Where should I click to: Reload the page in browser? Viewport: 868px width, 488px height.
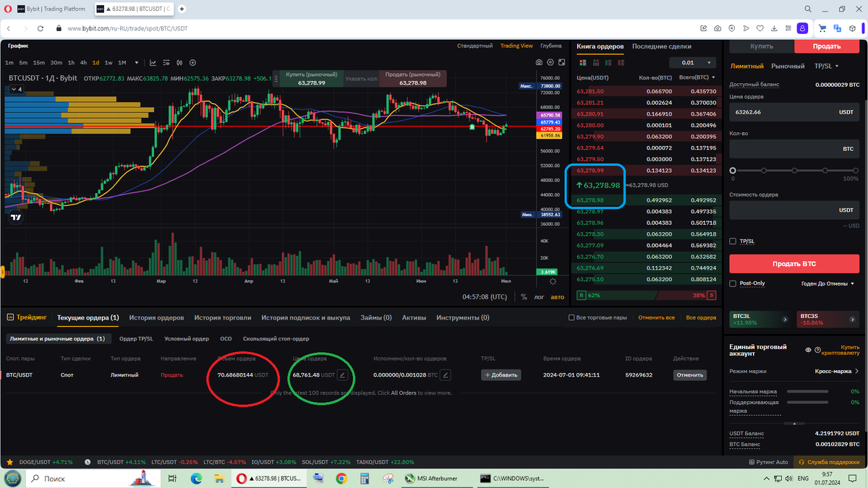pyautogui.click(x=42, y=28)
